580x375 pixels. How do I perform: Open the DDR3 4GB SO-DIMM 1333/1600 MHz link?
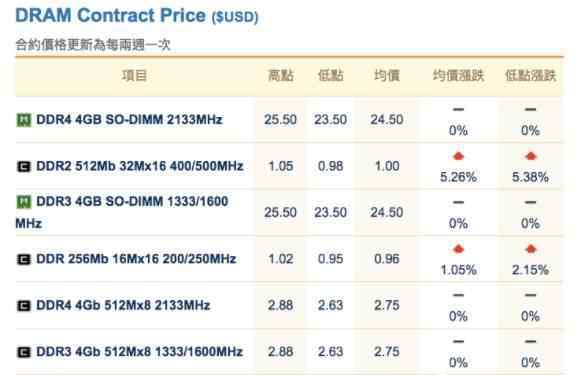pos(122,212)
